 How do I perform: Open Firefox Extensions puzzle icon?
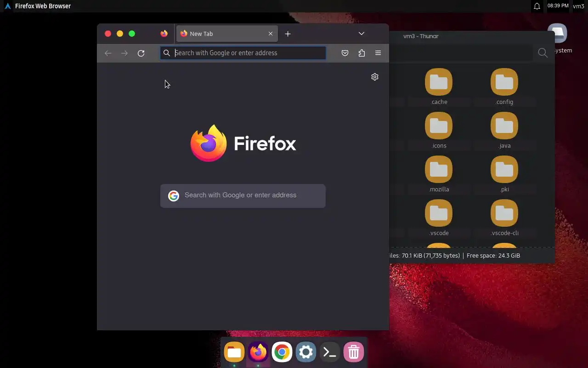coord(362,53)
